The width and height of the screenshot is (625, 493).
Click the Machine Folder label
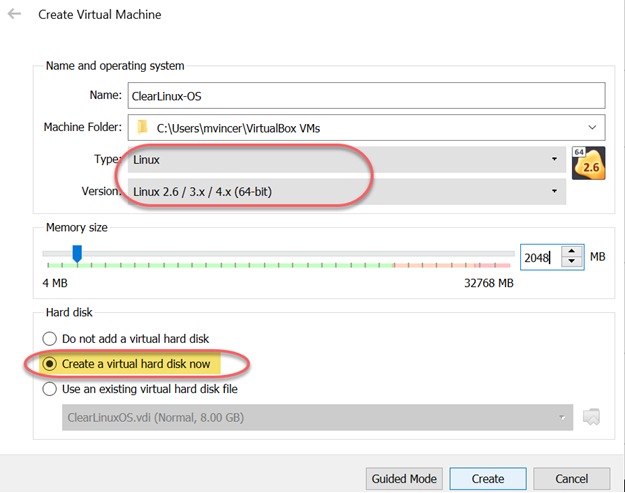[83, 127]
